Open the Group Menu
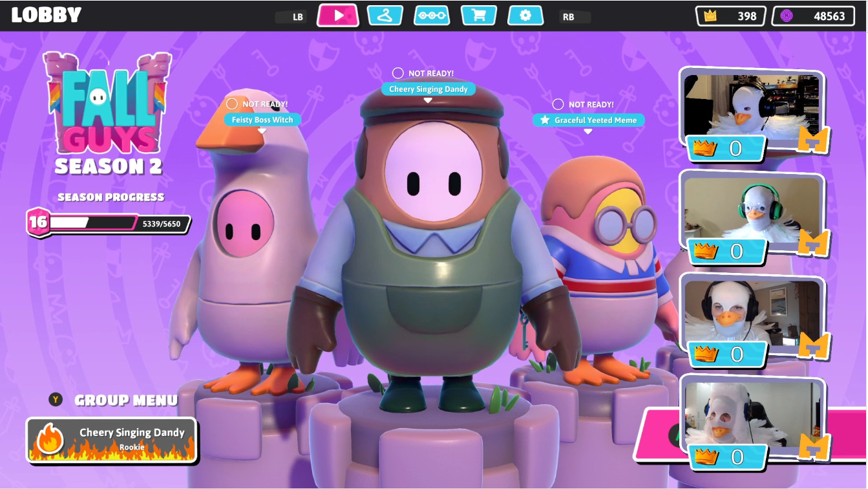 coord(125,400)
